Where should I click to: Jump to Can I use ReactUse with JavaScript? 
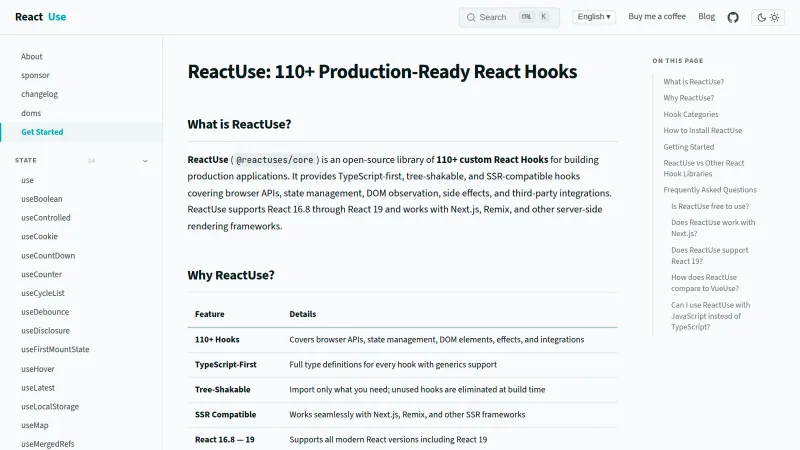710,316
